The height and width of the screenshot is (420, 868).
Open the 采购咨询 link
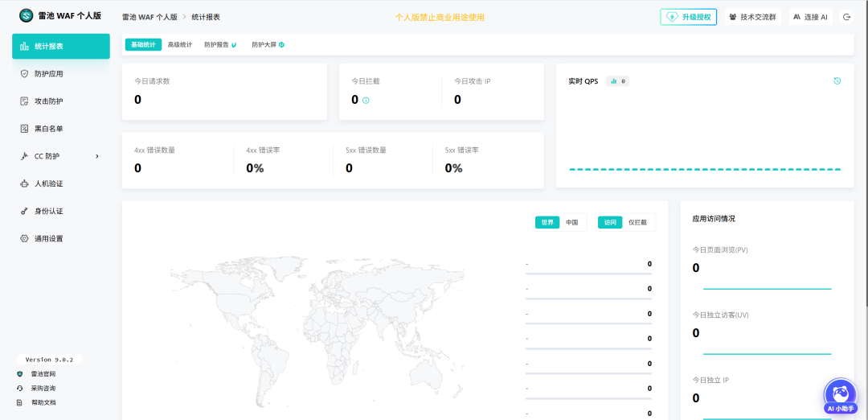click(43, 389)
